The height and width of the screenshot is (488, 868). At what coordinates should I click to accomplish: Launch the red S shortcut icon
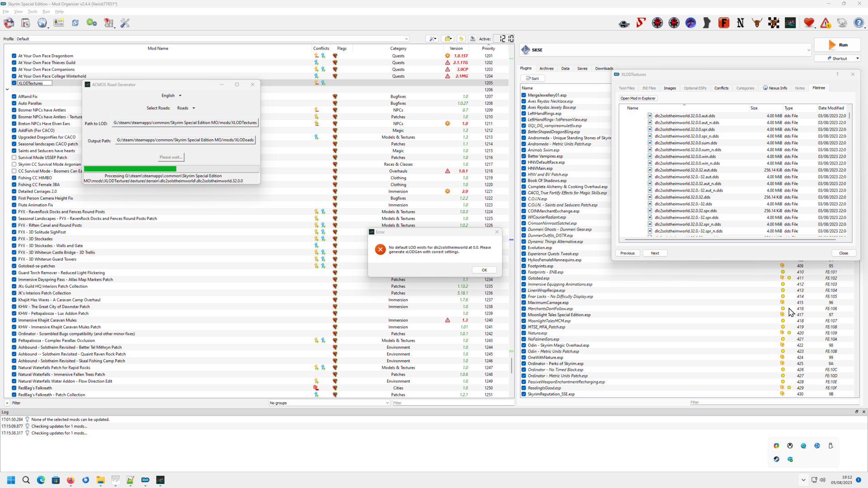[x=641, y=23]
